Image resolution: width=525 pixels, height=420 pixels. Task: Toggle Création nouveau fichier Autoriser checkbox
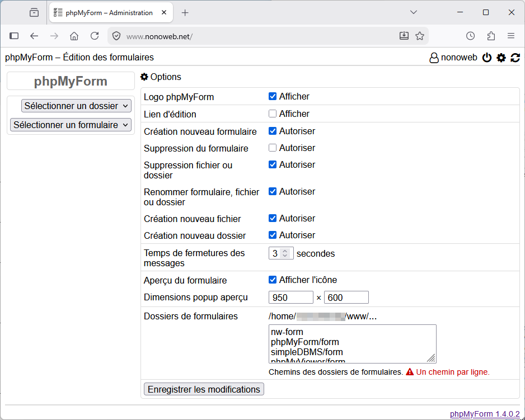273,218
